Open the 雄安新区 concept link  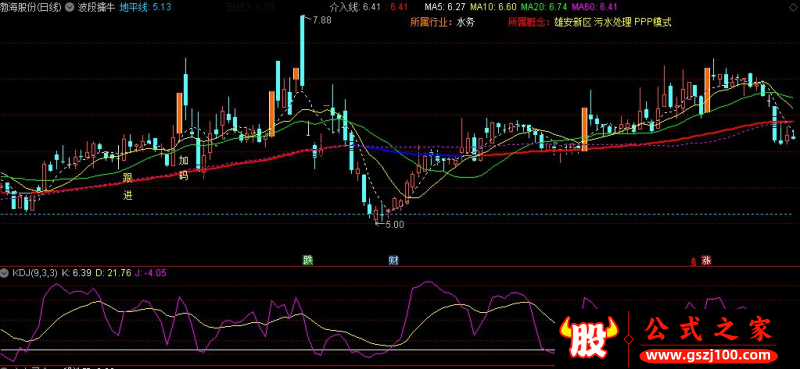[x=572, y=22]
